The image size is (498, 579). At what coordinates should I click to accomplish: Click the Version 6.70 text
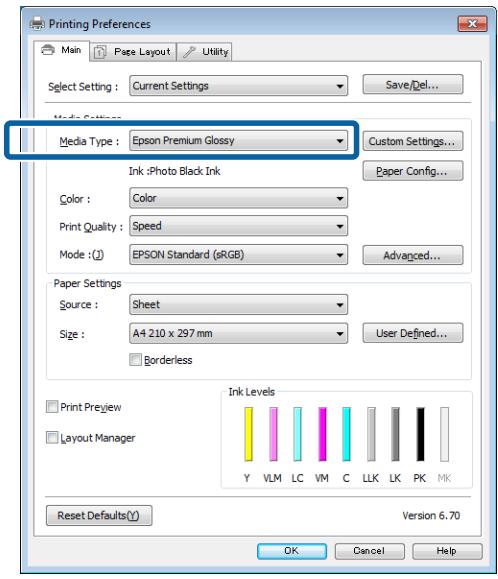[431, 515]
